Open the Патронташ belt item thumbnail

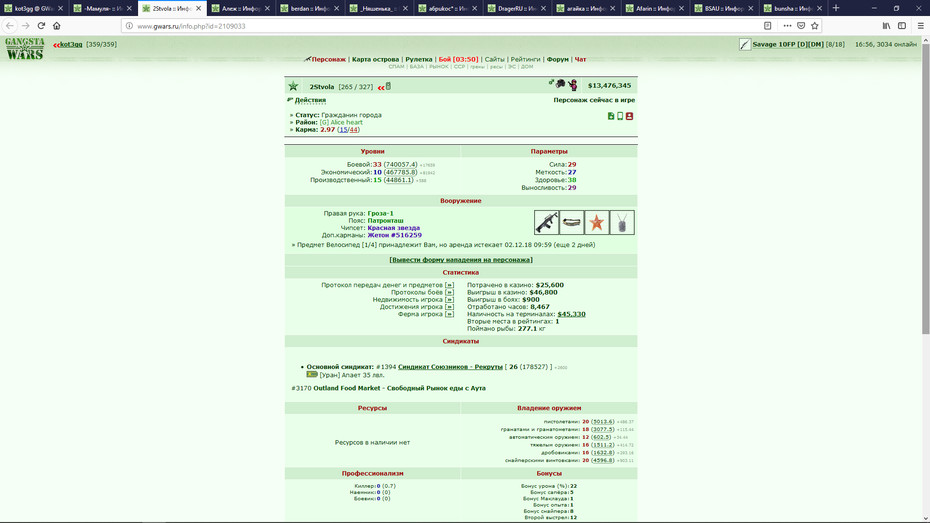572,222
